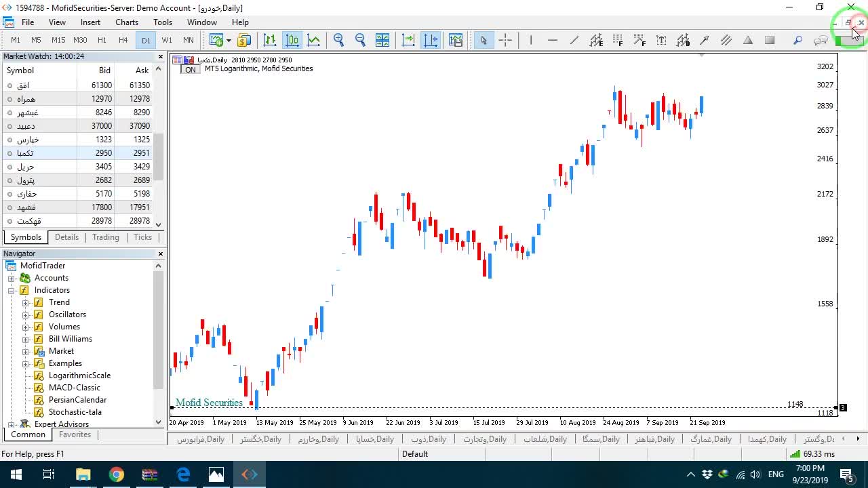This screenshot has width=868, height=488.
Task: Zoom out the chart with magnifier minus
Action: 360,40
